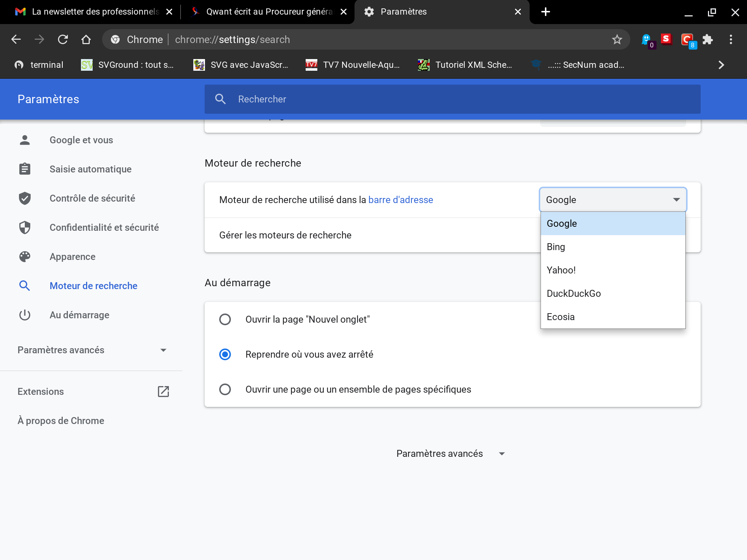Select Moteur de recherche in sidebar
747x560 pixels.
point(93,286)
